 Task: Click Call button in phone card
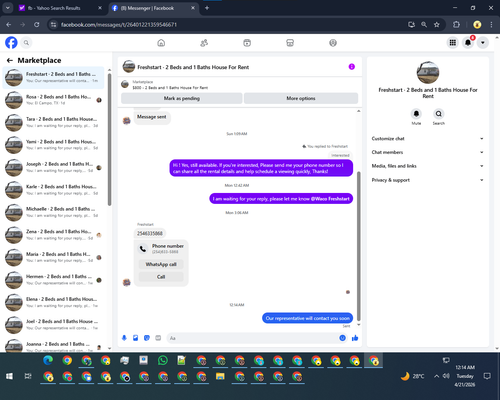pyautogui.click(x=161, y=277)
